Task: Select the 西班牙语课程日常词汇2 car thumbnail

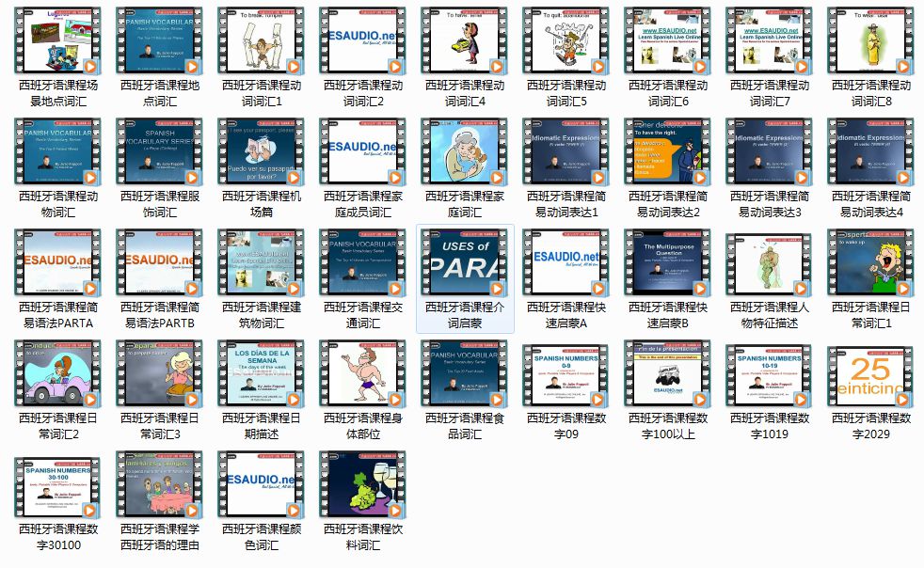Action: (x=58, y=374)
